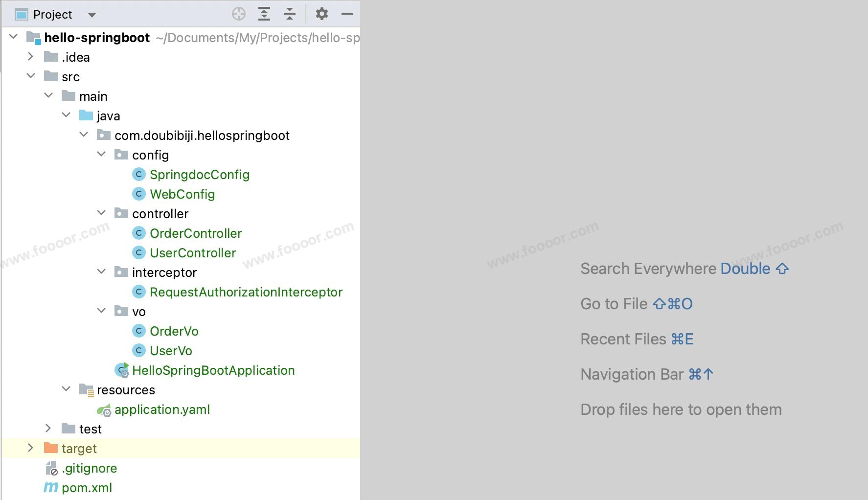Click the HelloSpringBootApplication run class icon

pos(122,370)
